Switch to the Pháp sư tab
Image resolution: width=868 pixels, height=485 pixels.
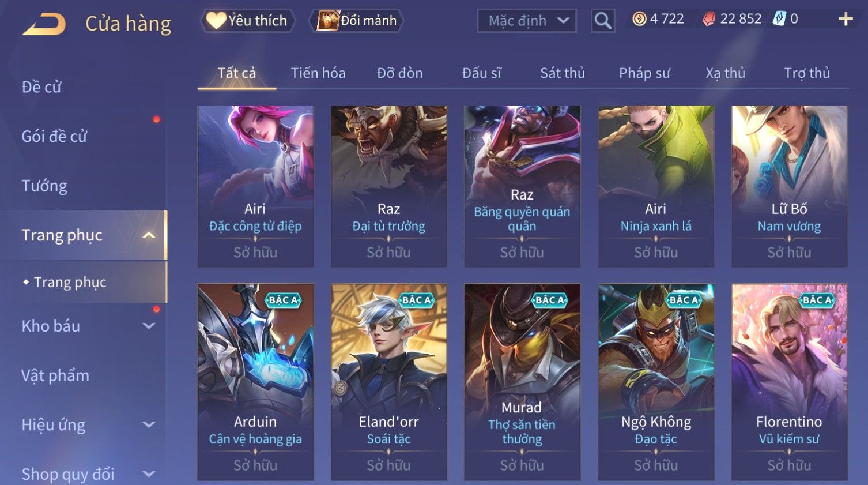pos(644,73)
